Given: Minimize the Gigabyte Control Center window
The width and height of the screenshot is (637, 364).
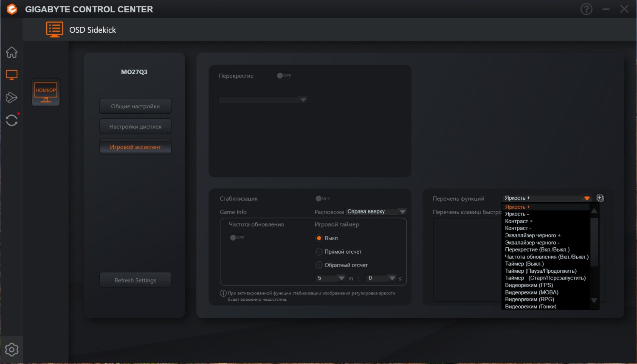Looking at the screenshot, I should click(x=606, y=9).
